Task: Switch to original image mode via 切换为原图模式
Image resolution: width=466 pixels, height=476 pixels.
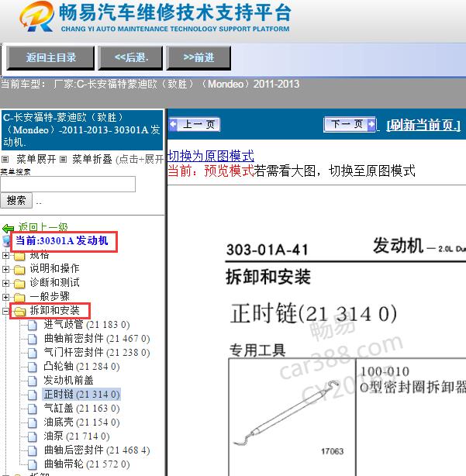Action: coord(211,156)
